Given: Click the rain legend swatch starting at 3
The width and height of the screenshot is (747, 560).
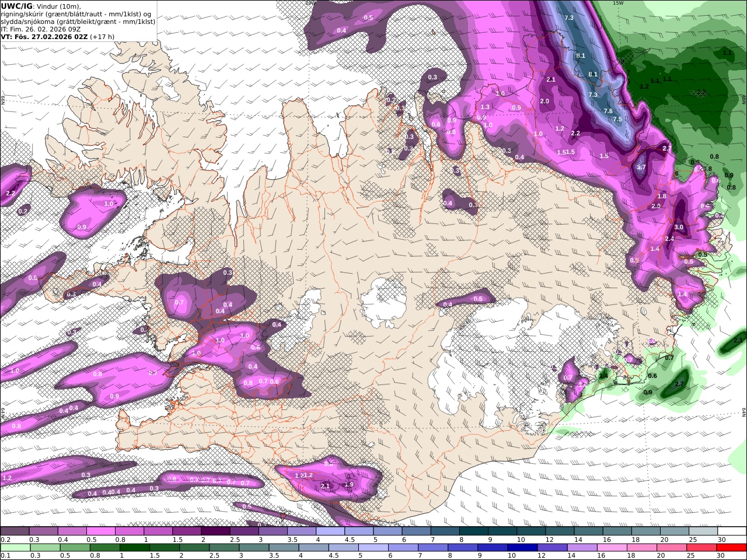Looking at the screenshot, I should (254, 547).
